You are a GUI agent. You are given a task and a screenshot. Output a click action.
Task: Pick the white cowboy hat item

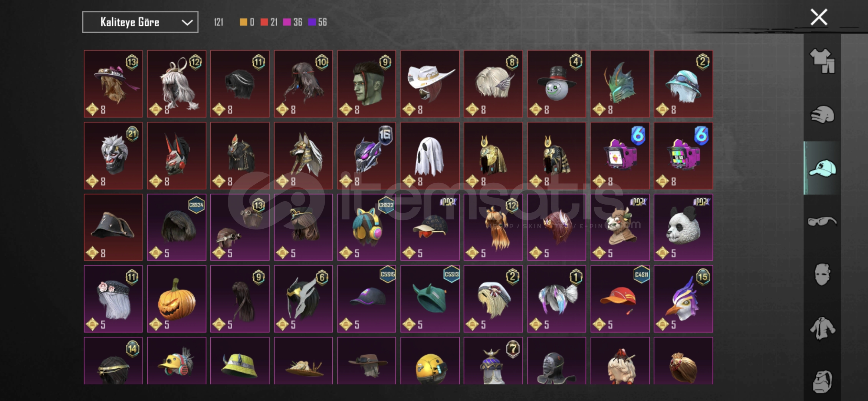(x=430, y=84)
